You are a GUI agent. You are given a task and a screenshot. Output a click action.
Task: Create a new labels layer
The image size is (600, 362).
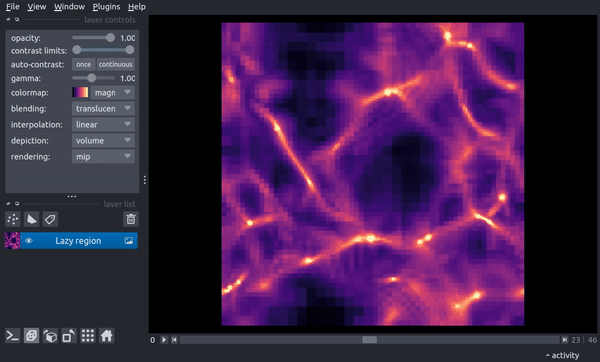[x=50, y=219]
